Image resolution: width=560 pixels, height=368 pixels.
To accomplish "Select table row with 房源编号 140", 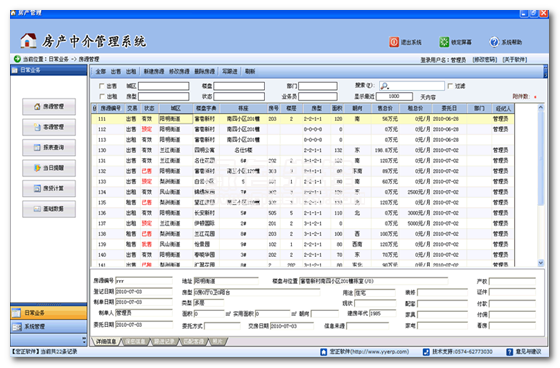I will (303, 255).
